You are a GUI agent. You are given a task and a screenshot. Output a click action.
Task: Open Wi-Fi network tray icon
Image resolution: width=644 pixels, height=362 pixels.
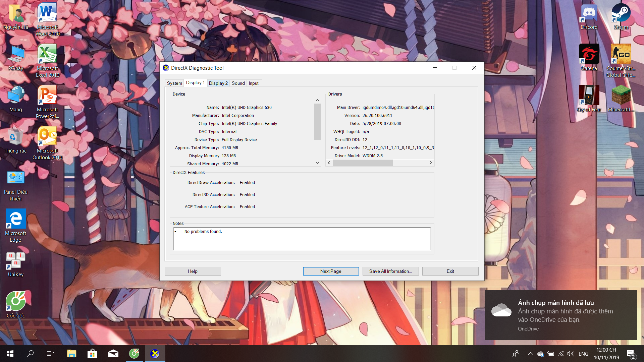coord(561,354)
